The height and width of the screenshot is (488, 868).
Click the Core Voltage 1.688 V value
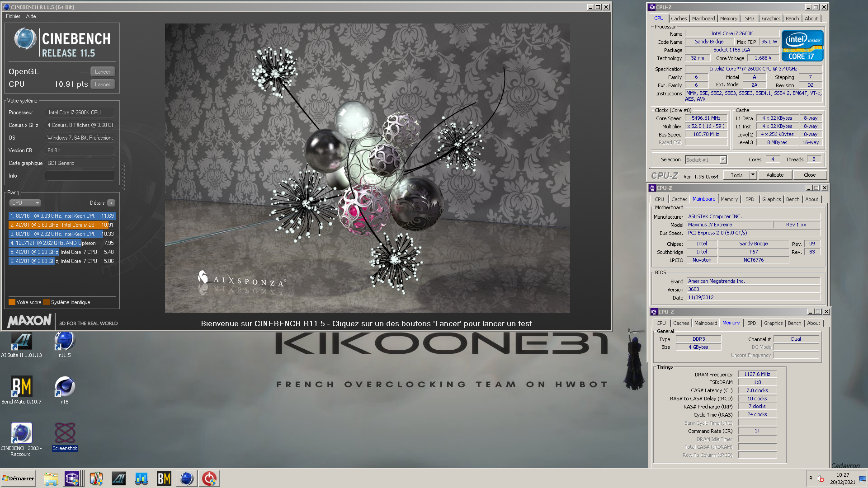click(x=763, y=58)
